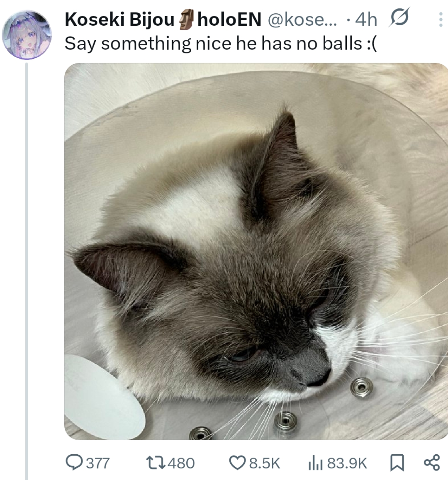Open the cat photo in full view
Screen dimensions: 448x480
[256, 251]
